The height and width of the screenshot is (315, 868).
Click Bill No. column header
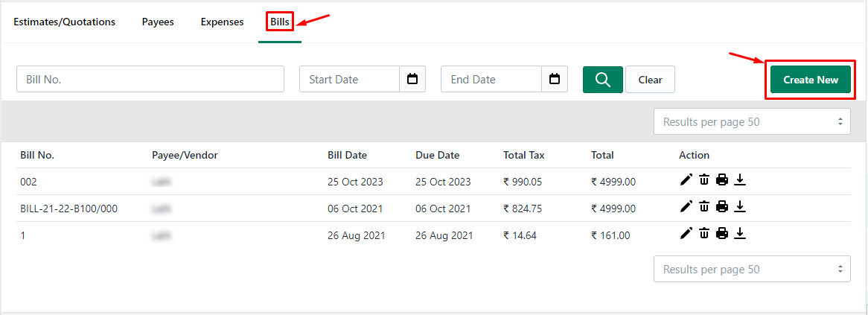pos(37,155)
